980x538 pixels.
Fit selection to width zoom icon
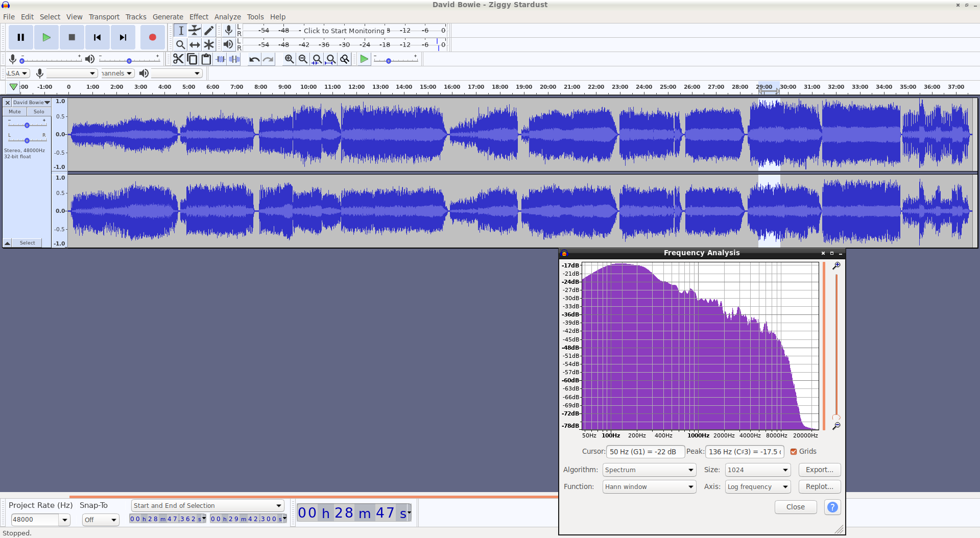click(317, 59)
